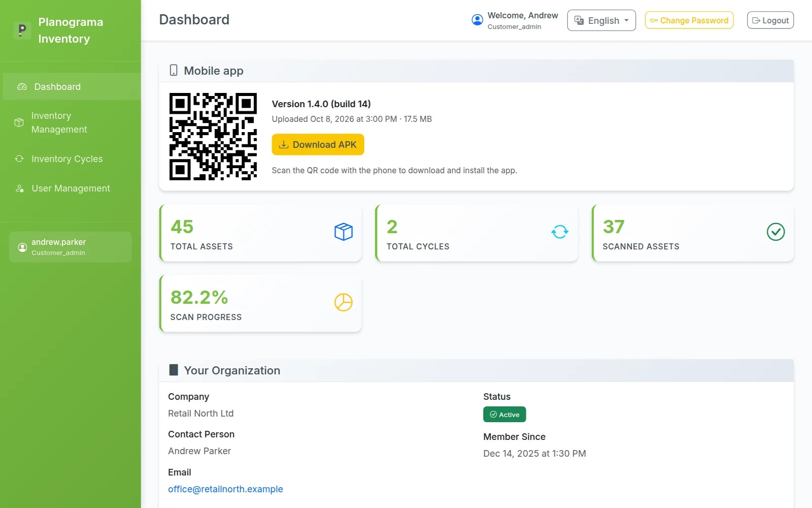
Task: Click the andrew.parker avatar icon in the sidebar
Action: 22,247
